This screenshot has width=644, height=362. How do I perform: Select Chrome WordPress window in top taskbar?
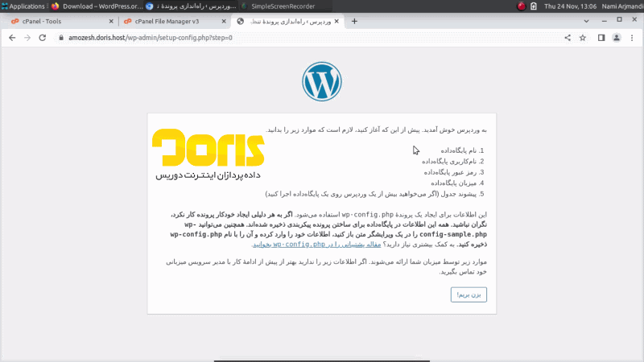pos(192,6)
